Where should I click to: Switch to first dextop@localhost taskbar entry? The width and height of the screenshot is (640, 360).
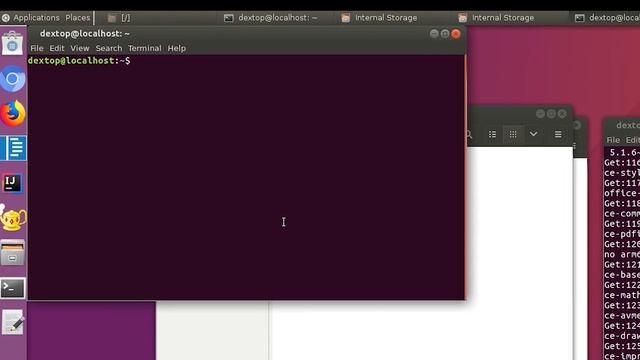tap(271, 18)
